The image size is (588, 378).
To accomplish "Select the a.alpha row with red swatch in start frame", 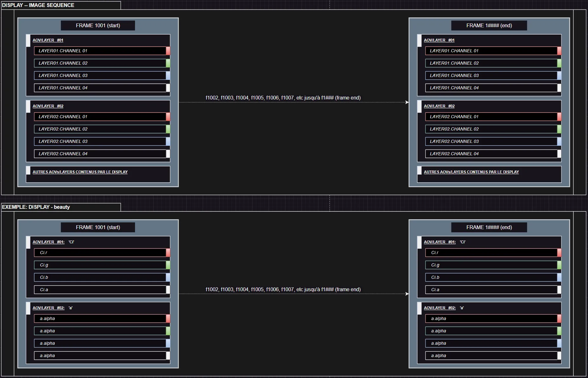I will coord(100,318).
